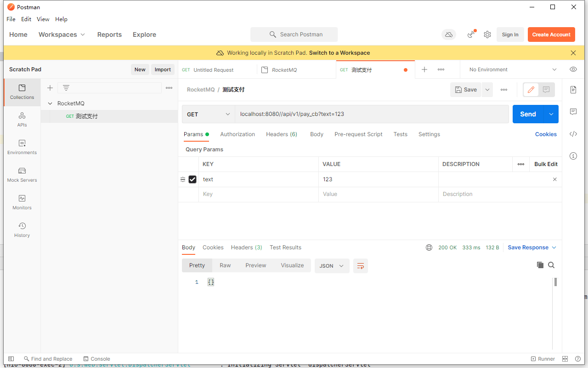
Task: Click the Search Postman field
Action: click(294, 34)
